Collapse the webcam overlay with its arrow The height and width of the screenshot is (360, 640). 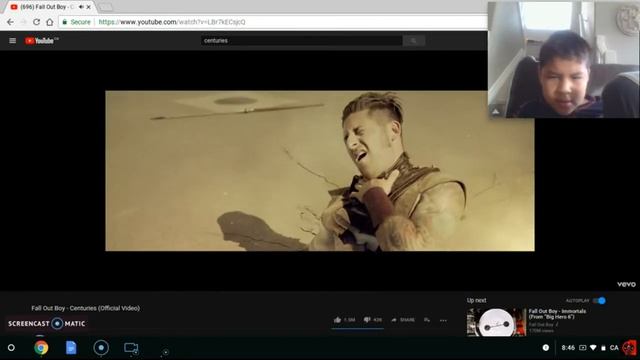(x=496, y=111)
